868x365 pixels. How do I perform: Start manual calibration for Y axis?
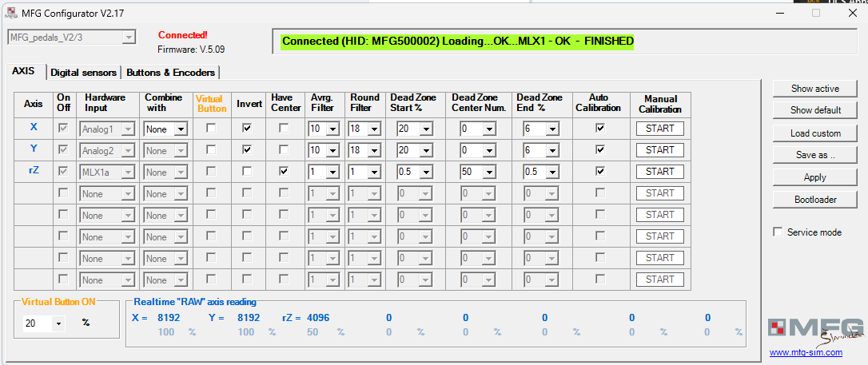660,150
